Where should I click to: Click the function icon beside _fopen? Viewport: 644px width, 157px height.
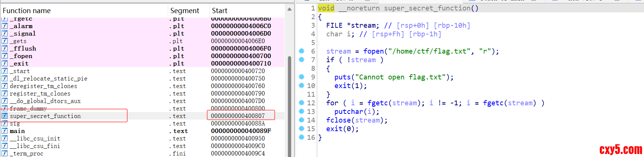point(5,56)
